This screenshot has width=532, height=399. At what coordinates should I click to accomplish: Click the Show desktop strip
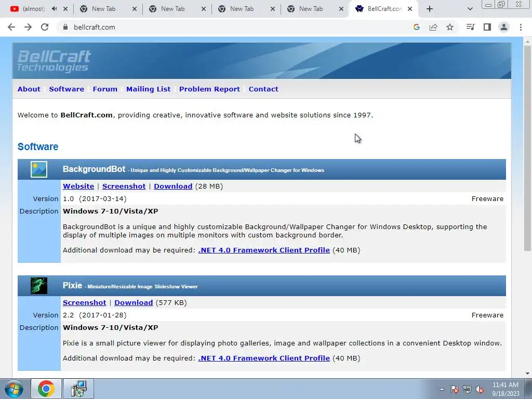pos(528,389)
